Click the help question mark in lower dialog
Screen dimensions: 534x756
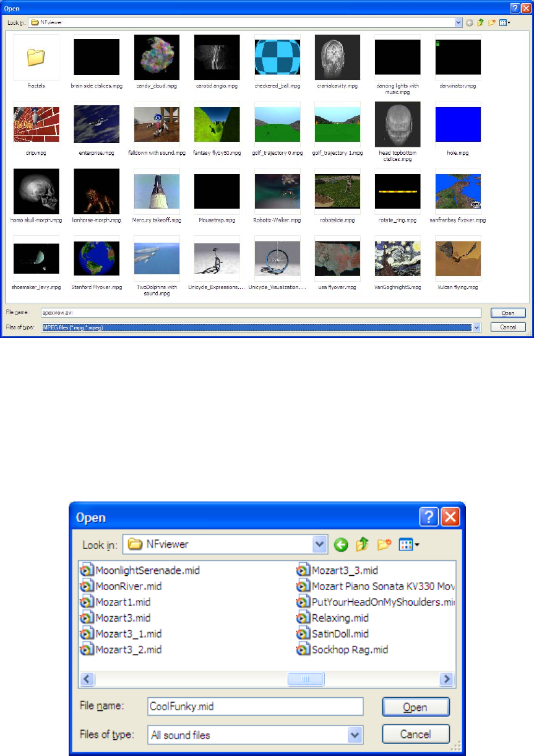click(428, 517)
